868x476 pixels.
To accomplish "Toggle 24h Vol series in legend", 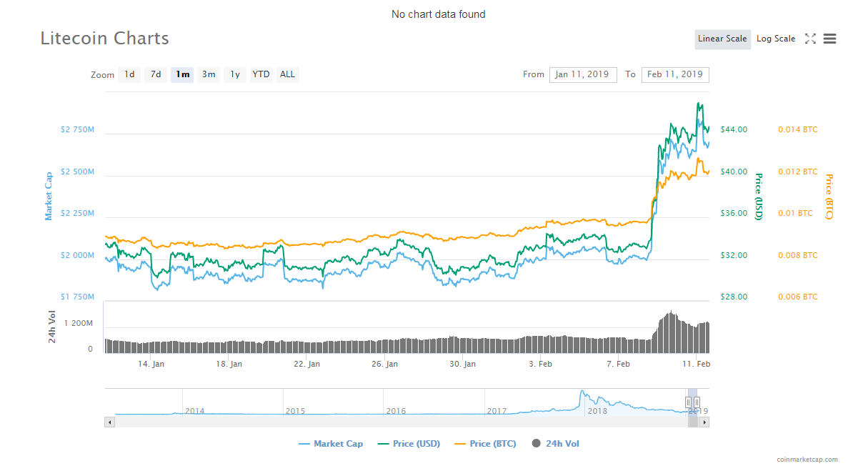I will pos(556,444).
